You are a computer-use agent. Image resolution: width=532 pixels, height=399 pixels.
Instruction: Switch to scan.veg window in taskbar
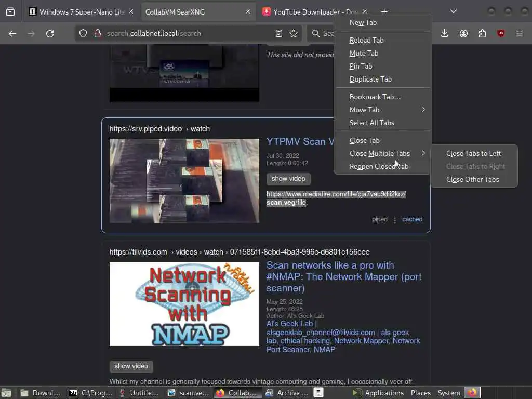click(x=189, y=393)
